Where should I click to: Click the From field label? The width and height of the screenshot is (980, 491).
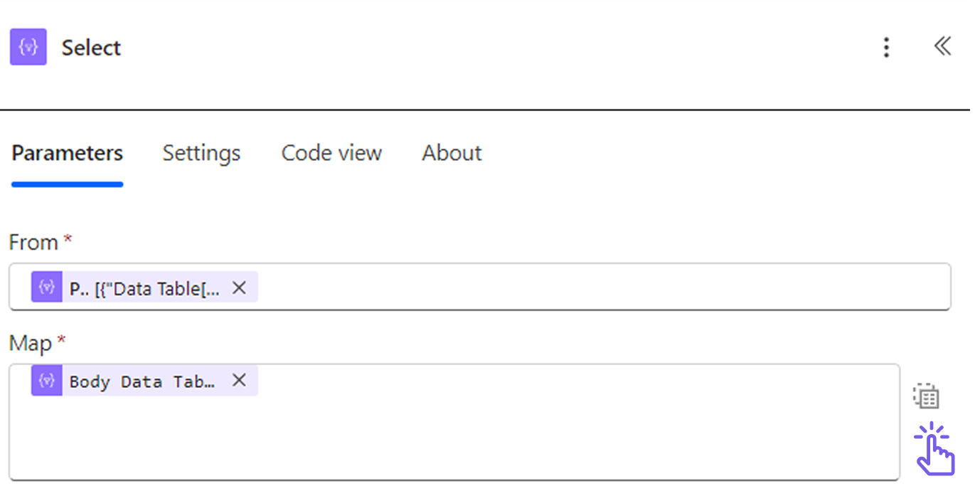(33, 243)
